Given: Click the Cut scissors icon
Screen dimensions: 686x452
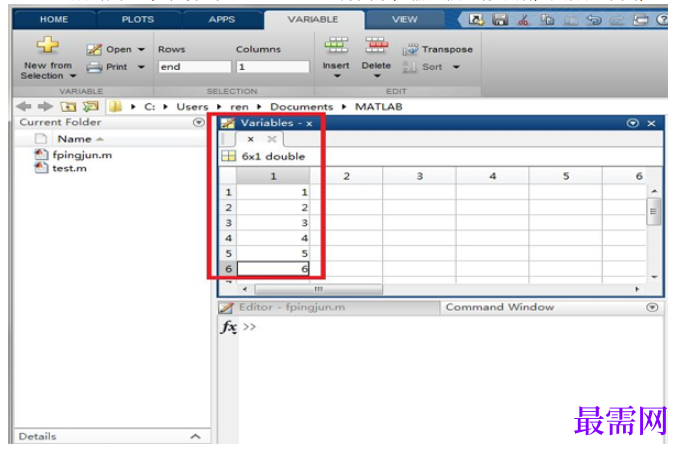Looking at the screenshot, I should [523, 20].
